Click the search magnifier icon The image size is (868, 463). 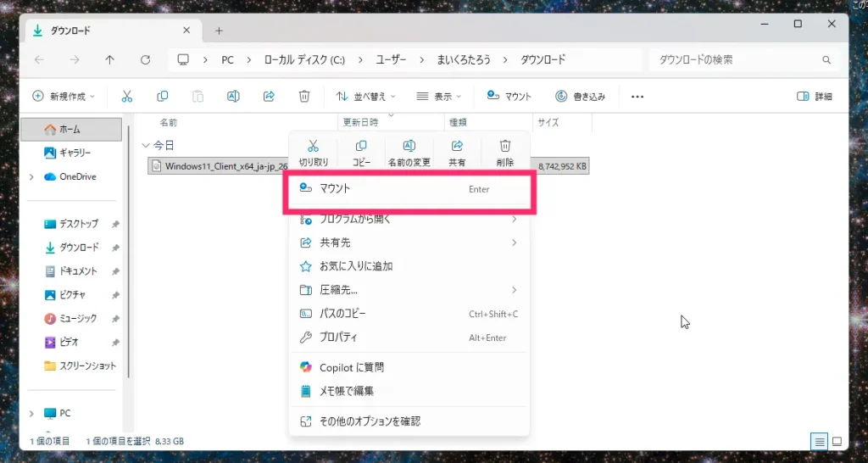826,60
